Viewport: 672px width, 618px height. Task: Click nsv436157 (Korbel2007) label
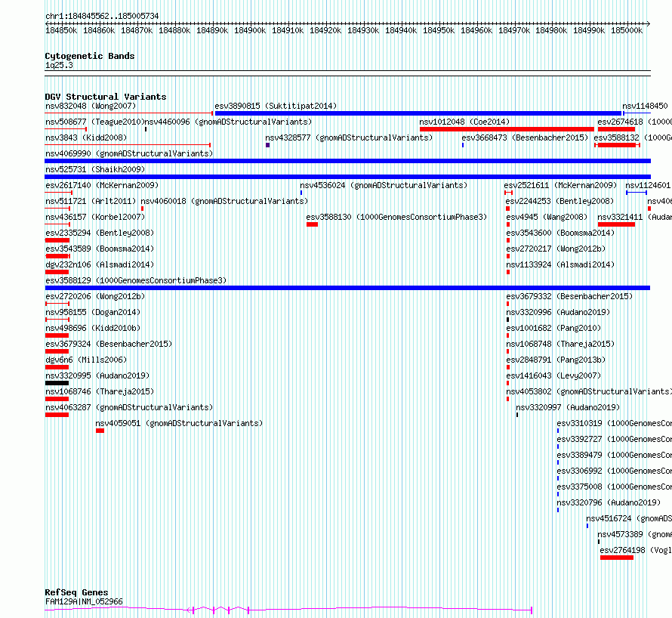point(95,217)
